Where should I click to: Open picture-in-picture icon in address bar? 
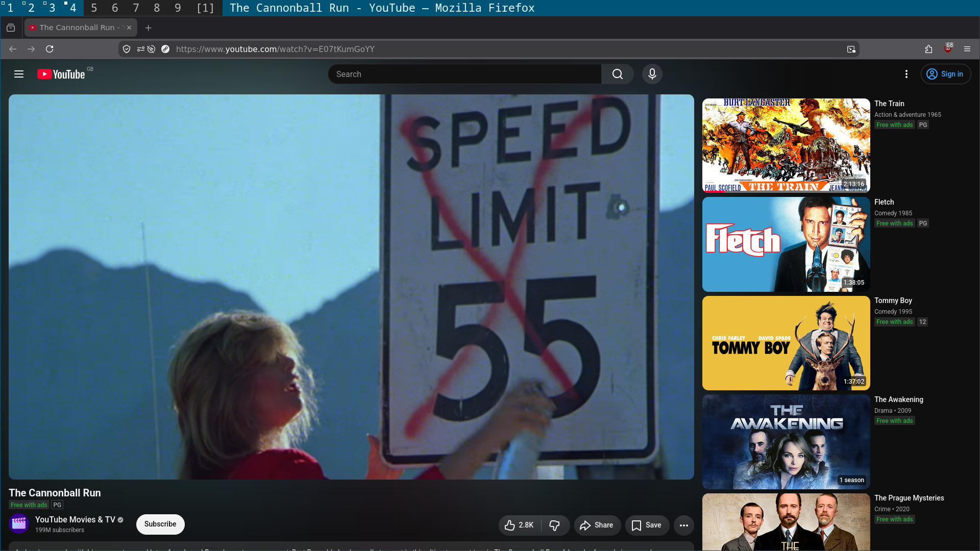pyautogui.click(x=851, y=49)
